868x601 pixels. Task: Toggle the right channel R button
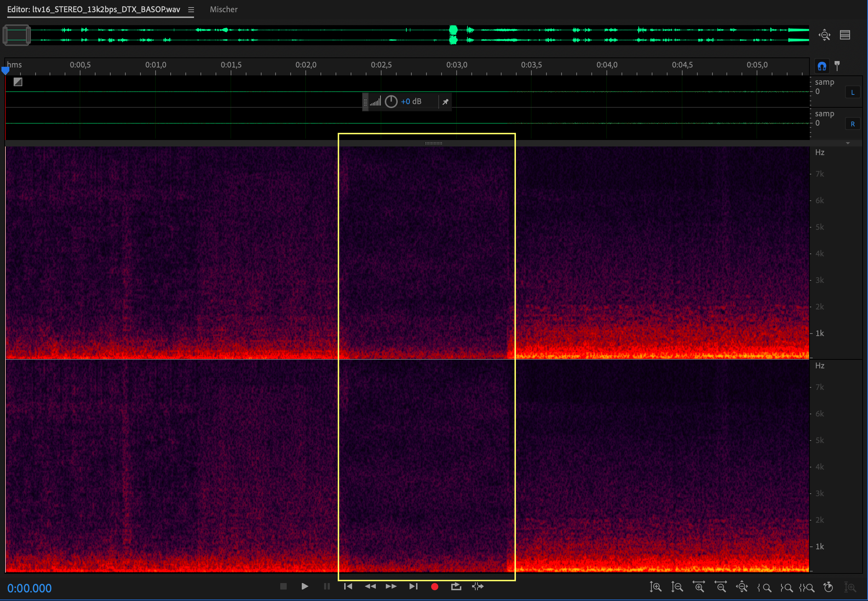(853, 124)
